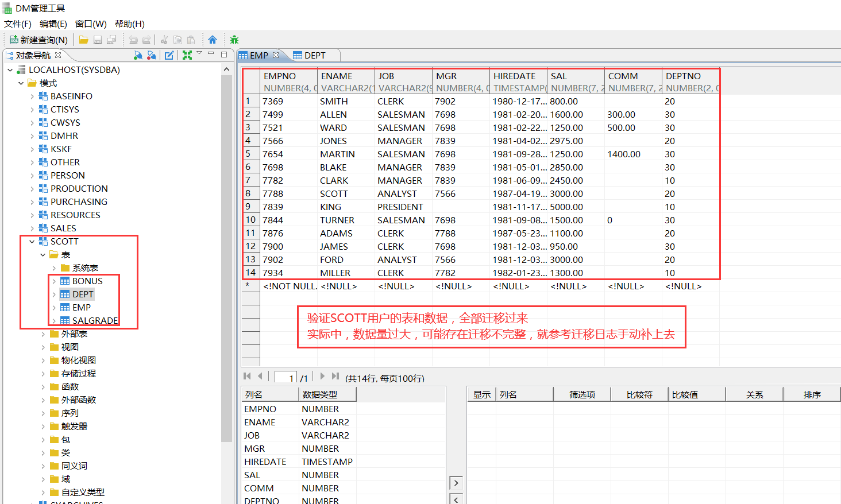Viewport: 841px width, 504px height.
Task: Collapse the SCOTT schema
Action: click(x=32, y=242)
